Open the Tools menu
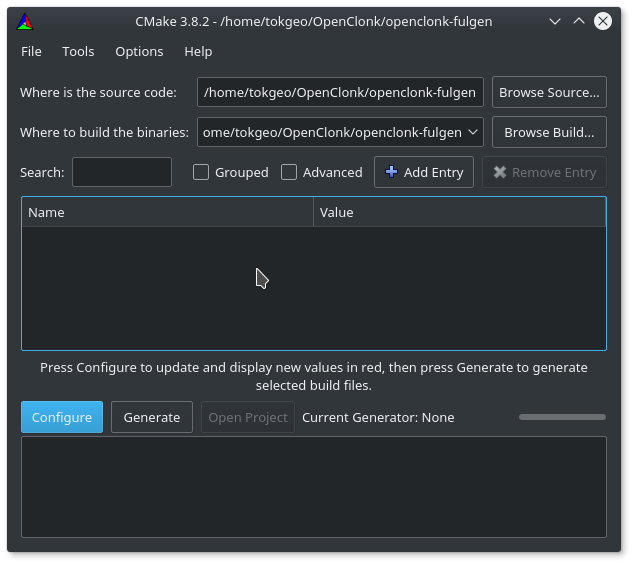Viewport: 634px width, 565px height. click(78, 52)
